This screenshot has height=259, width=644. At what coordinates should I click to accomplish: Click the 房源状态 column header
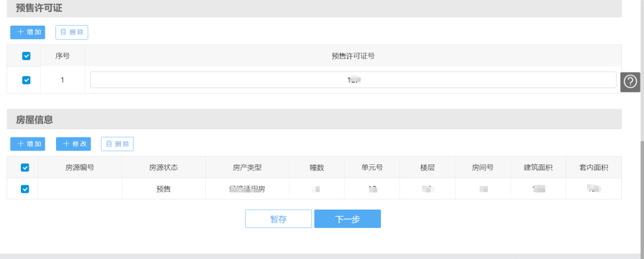(163, 167)
